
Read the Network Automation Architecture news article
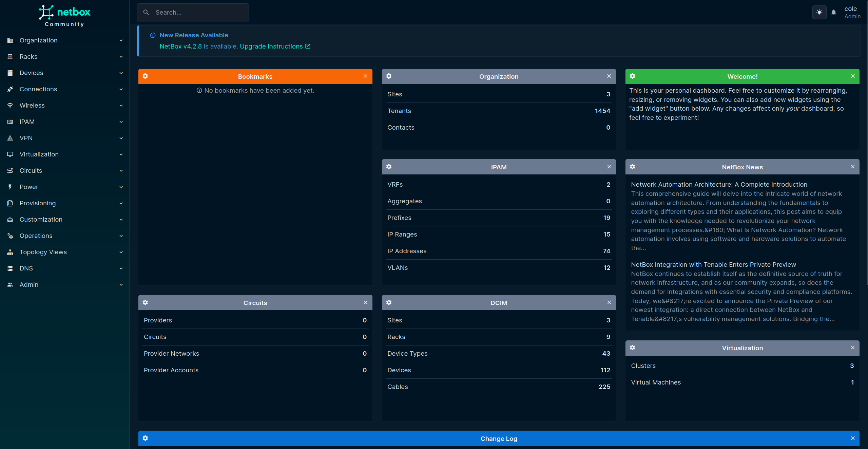tap(719, 185)
